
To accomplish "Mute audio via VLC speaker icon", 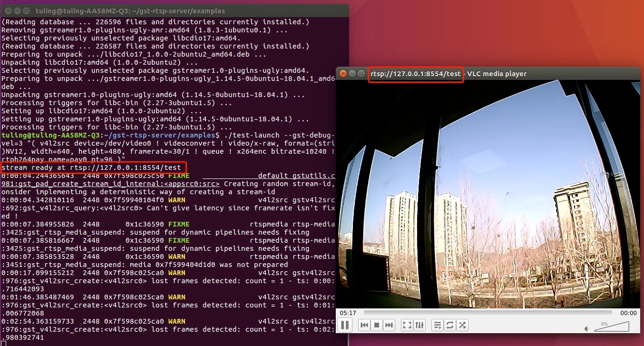I will click(586, 328).
